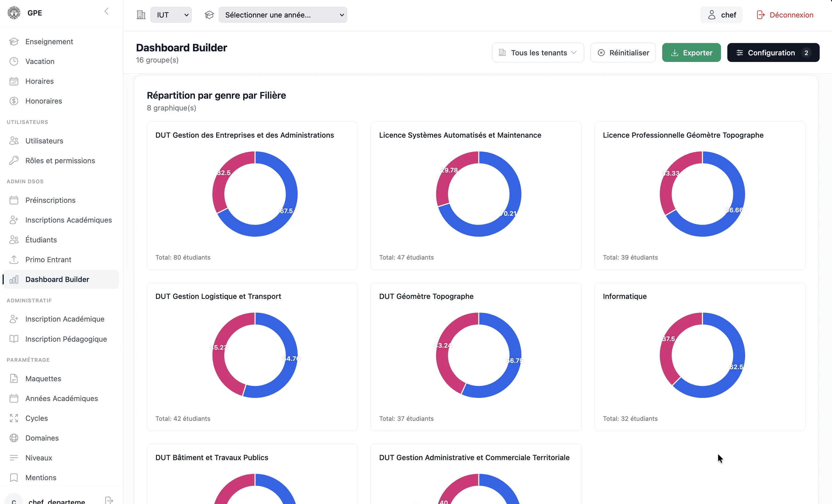Click the Niveaux lines icon

[x=14, y=458]
